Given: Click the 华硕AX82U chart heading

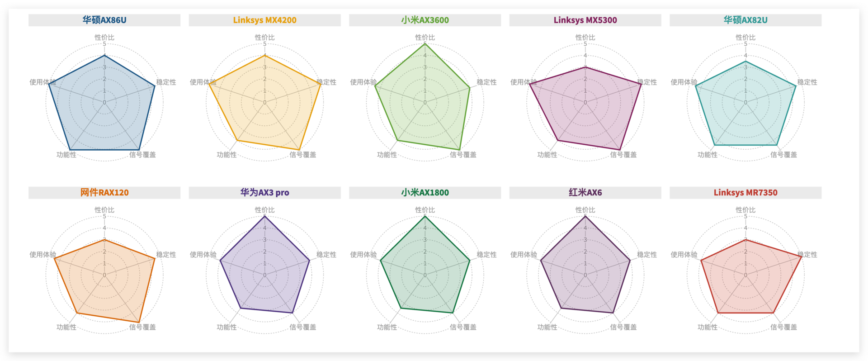Looking at the screenshot, I should 745,20.
